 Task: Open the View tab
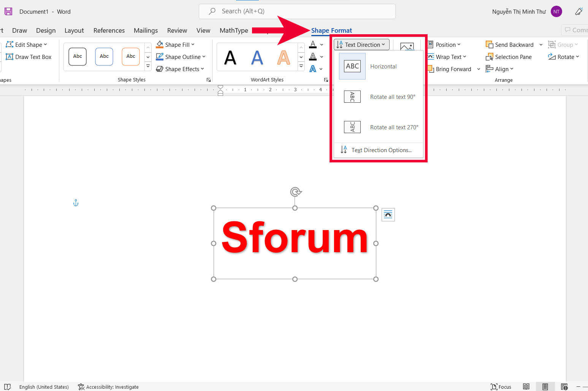pos(203,30)
